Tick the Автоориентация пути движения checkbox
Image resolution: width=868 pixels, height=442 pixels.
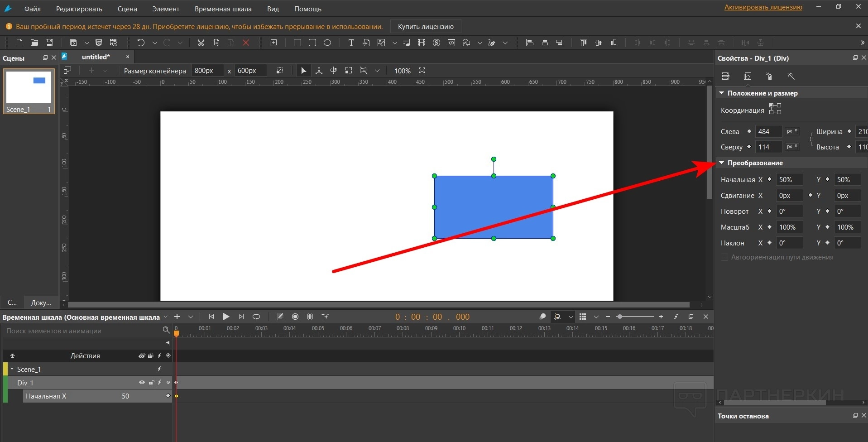click(724, 257)
